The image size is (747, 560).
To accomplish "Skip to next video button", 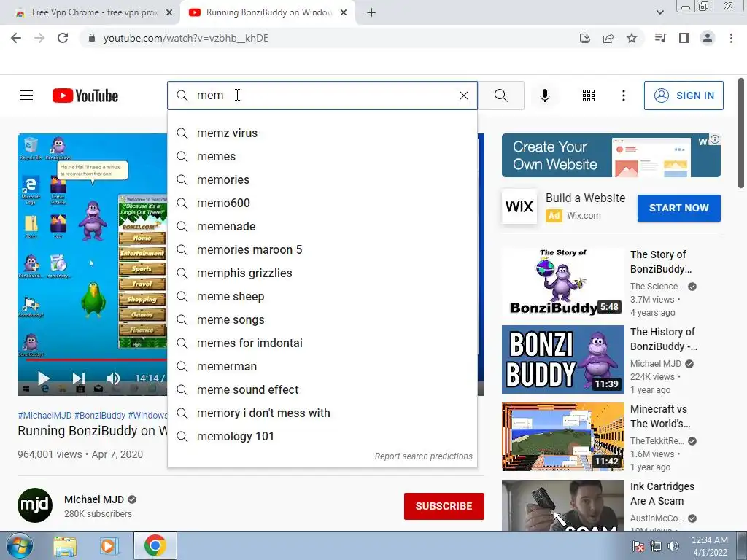I will (x=79, y=378).
